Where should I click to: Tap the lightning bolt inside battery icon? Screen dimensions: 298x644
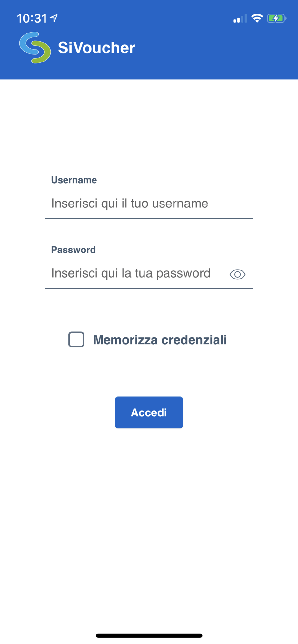pos(276,18)
